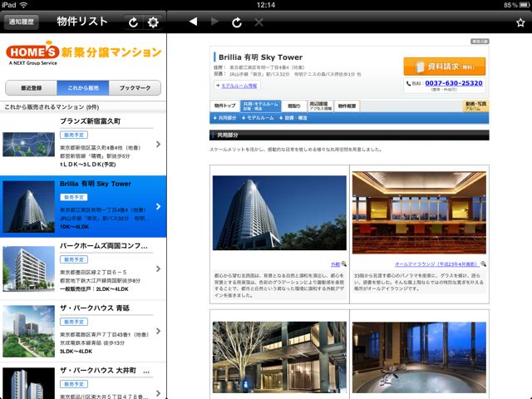532x399 pixels.
Task: Click 外観 caption link
Action: pyautogui.click(x=335, y=264)
